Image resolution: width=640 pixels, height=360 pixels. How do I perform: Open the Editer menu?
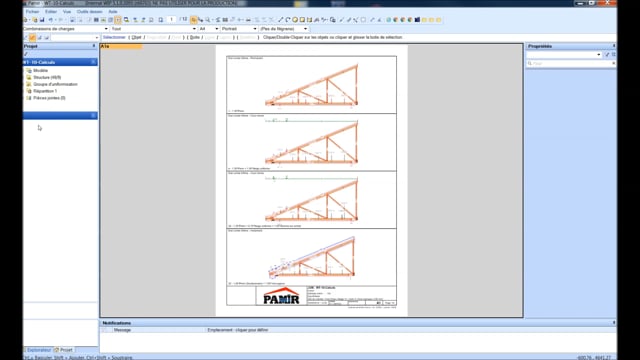click(51, 11)
